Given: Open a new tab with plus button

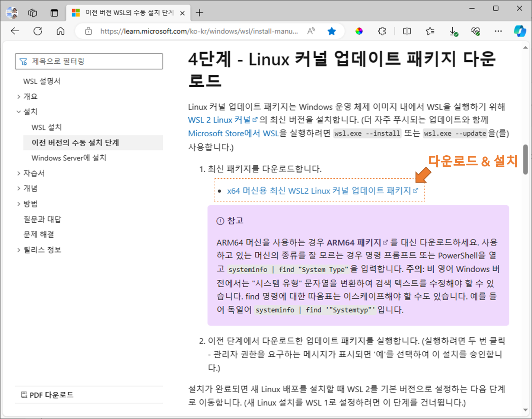Looking at the screenshot, I should click(x=200, y=13).
